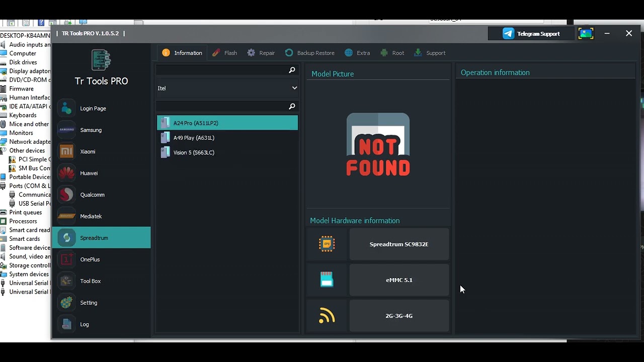Click the Tr Tools PRO logo
Viewport: 644px width, 362px height.
click(101, 60)
